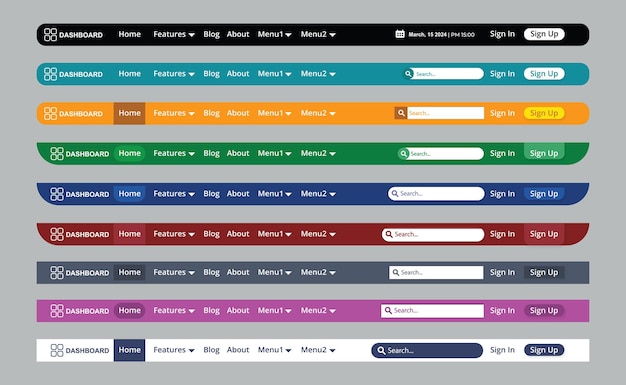Focus the search field in red navbar
Screen dimensions: 626x385
433,234
